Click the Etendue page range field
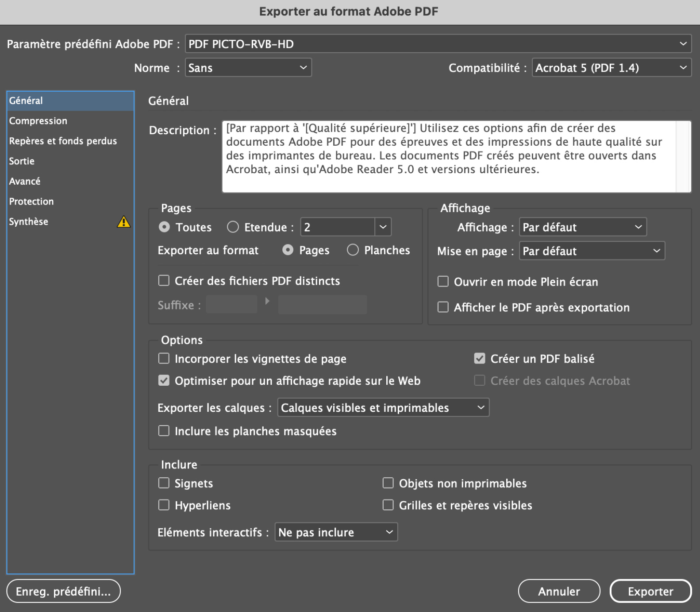This screenshot has height=612, width=700. tap(338, 227)
